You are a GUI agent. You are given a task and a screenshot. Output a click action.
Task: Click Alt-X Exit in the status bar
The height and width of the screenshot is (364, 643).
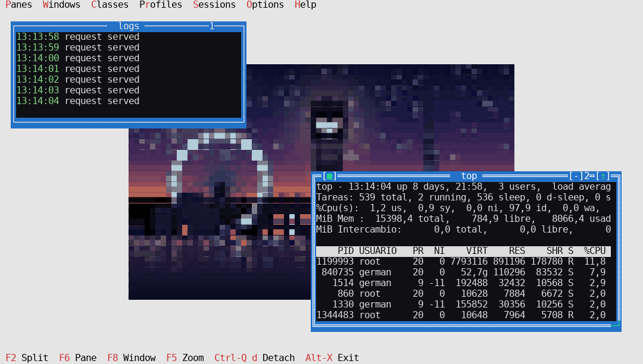pos(332,358)
